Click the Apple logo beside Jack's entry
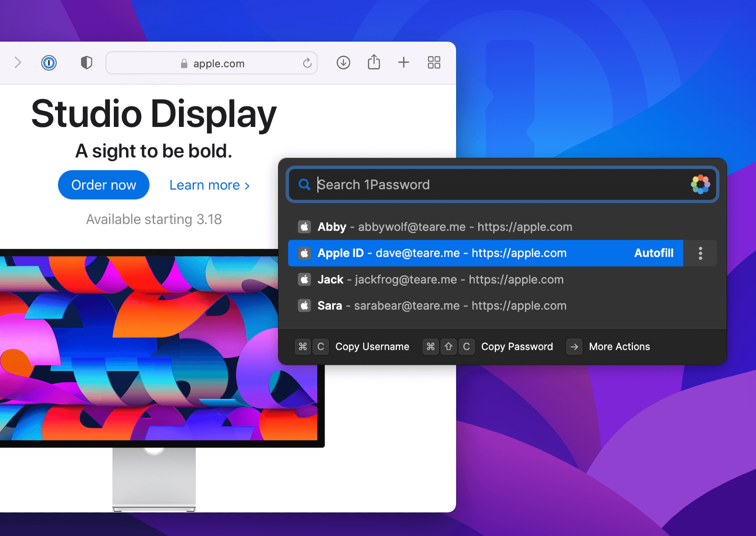The height and width of the screenshot is (536, 756). 304,279
